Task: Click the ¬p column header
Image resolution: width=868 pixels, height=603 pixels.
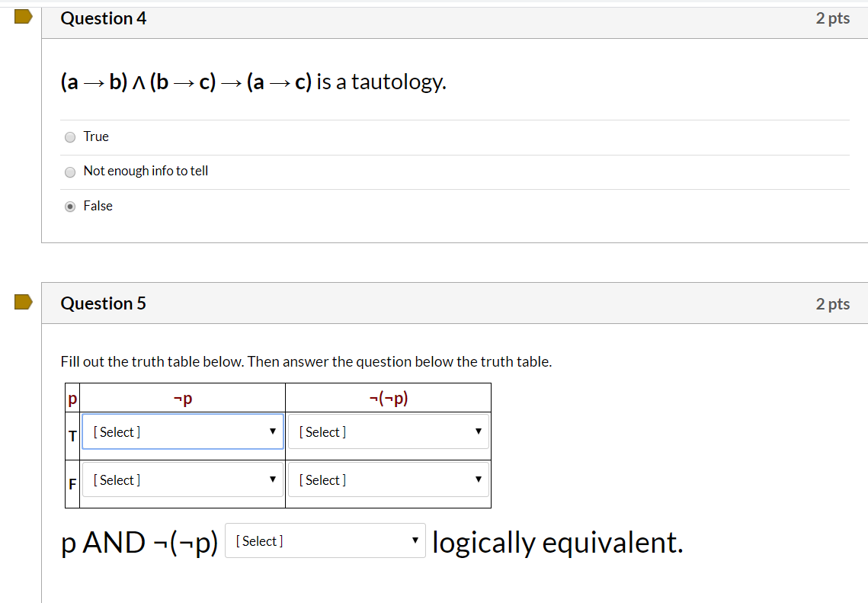Action: (x=183, y=398)
